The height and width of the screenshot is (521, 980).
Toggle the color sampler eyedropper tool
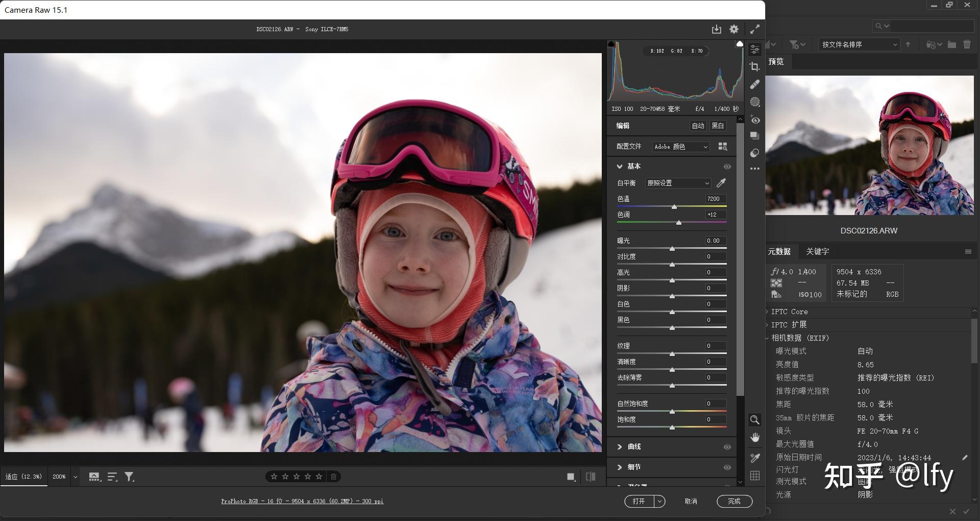[x=755, y=458]
